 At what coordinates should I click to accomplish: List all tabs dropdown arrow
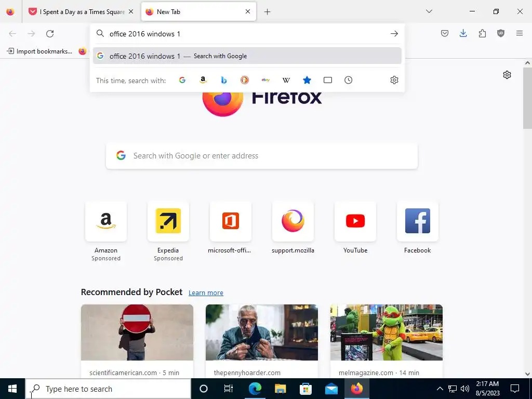(429, 11)
